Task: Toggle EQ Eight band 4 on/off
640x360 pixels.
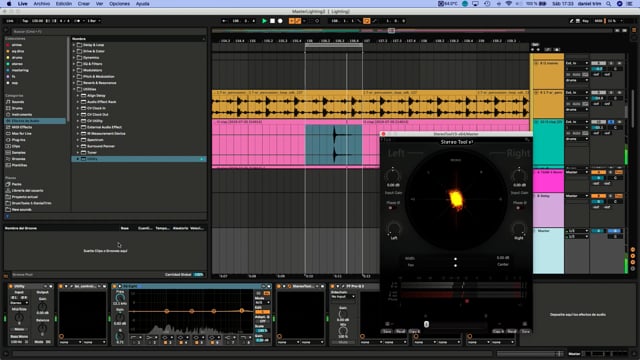Action: [181, 342]
